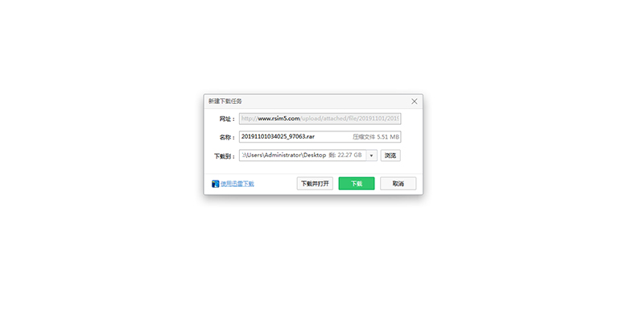This screenshot has width=644, height=328.
Task: Click inside the 名称 filename field
Action: tap(320, 136)
